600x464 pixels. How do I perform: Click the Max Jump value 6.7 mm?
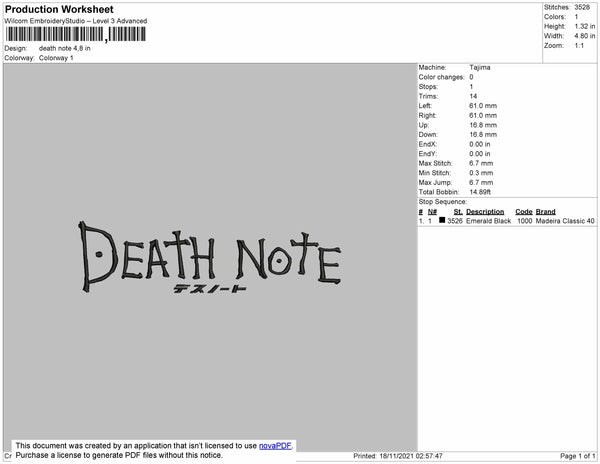pos(481,182)
